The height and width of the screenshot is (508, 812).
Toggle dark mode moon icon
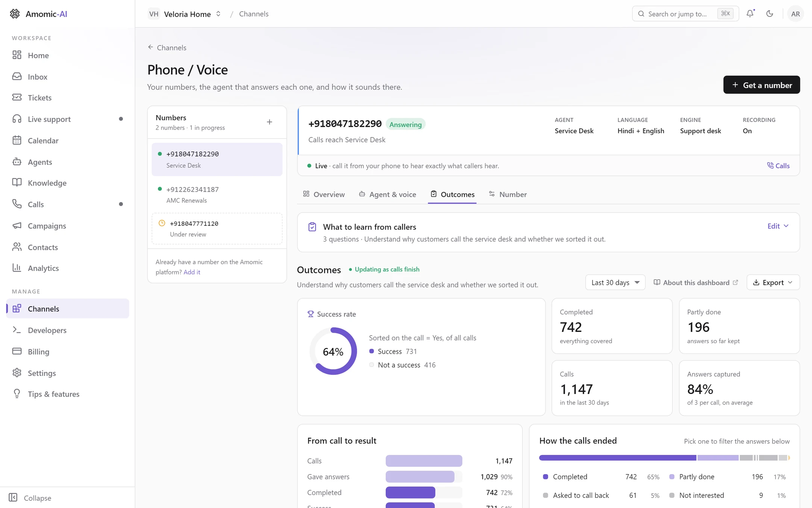770,14
